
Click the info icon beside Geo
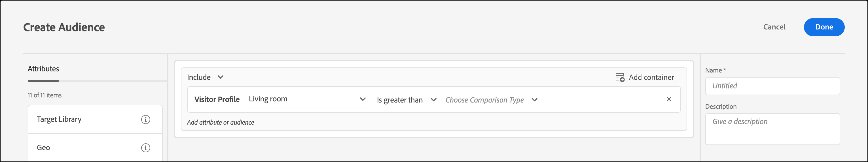[x=146, y=148]
